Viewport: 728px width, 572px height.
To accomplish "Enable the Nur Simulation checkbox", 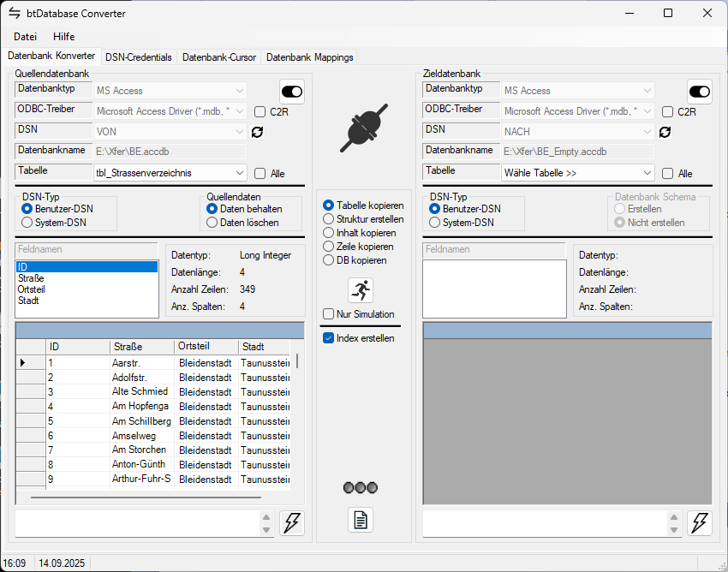I will click(x=329, y=314).
